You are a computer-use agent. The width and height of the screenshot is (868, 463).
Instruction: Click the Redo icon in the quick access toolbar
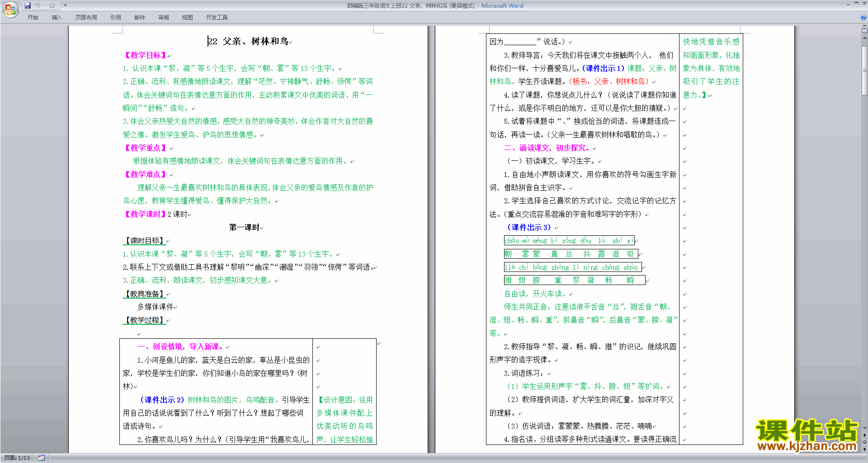52,5
